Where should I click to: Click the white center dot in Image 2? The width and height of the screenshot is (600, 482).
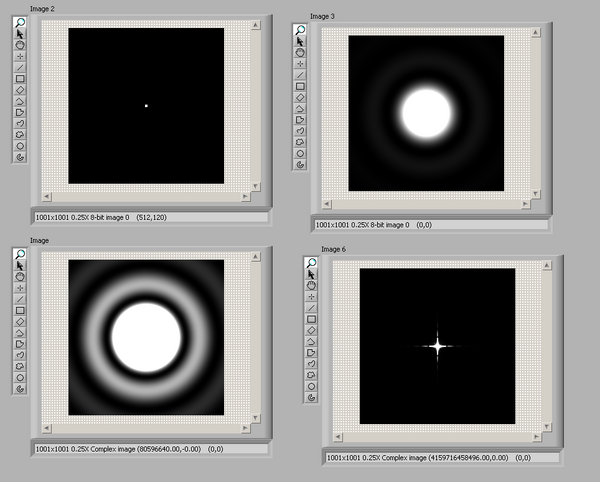[146, 106]
